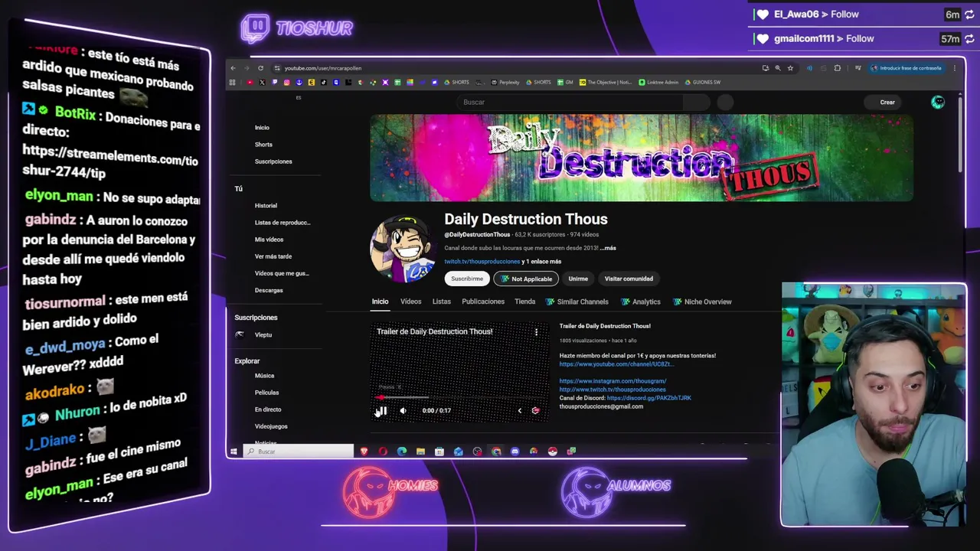Viewport: 980px width, 551px height.
Task: Open the X bookmark in bookmarks bar
Action: [x=262, y=83]
